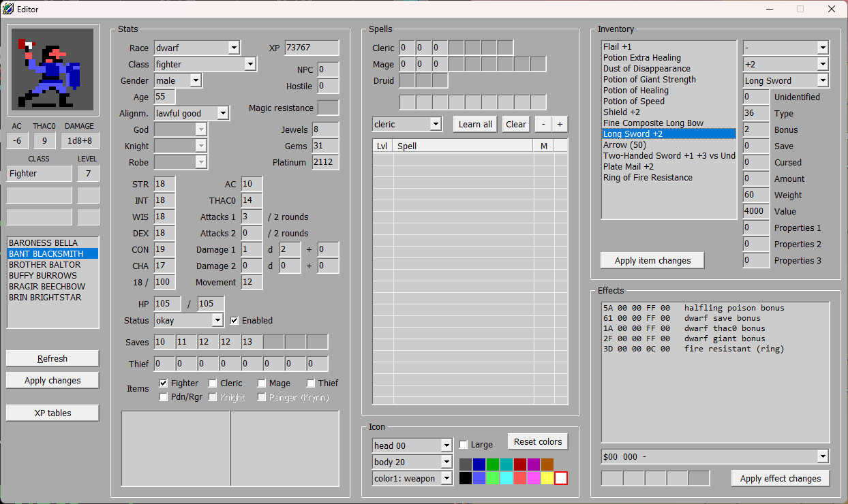Select the red color swatch
Image resolution: width=848 pixels, height=504 pixels.
[520, 464]
